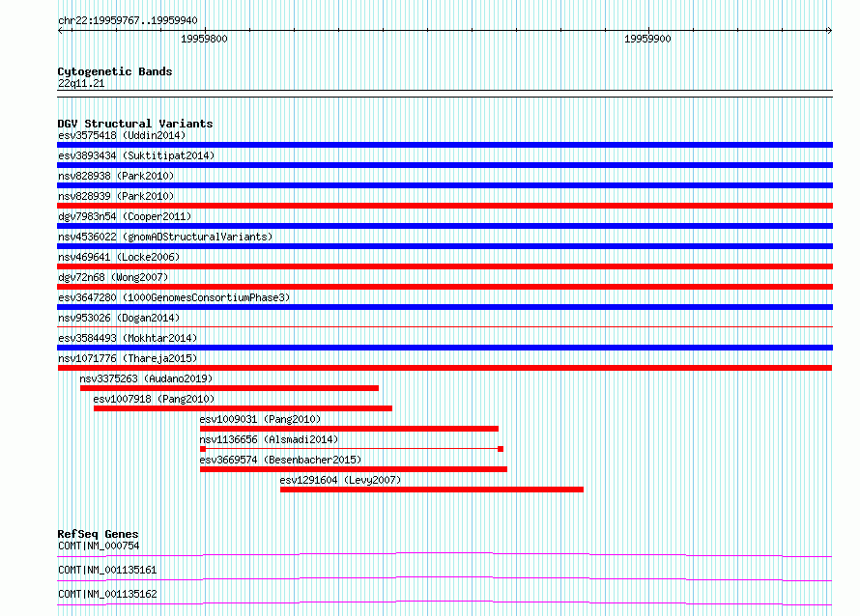Select esv3584493 (Mokhtar2014) blue bar
The height and width of the screenshot is (616, 860).
click(x=444, y=348)
